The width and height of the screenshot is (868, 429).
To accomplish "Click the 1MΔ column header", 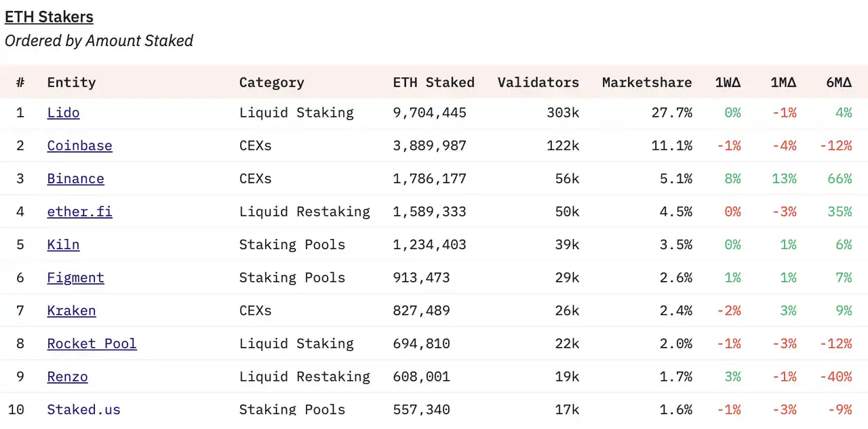I will point(783,83).
